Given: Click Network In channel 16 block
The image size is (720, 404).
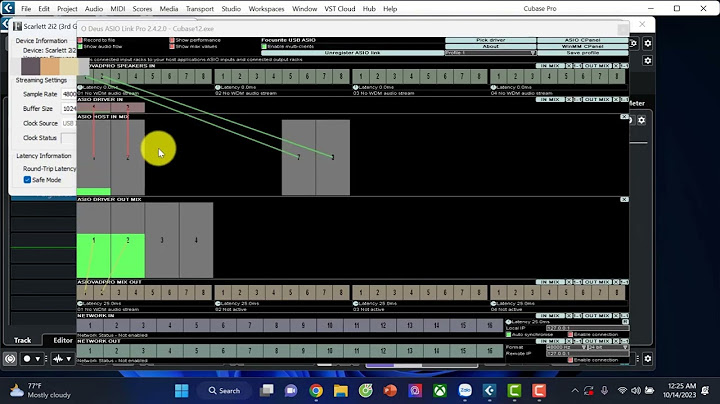Looking at the screenshot, I should coord(489,325).
